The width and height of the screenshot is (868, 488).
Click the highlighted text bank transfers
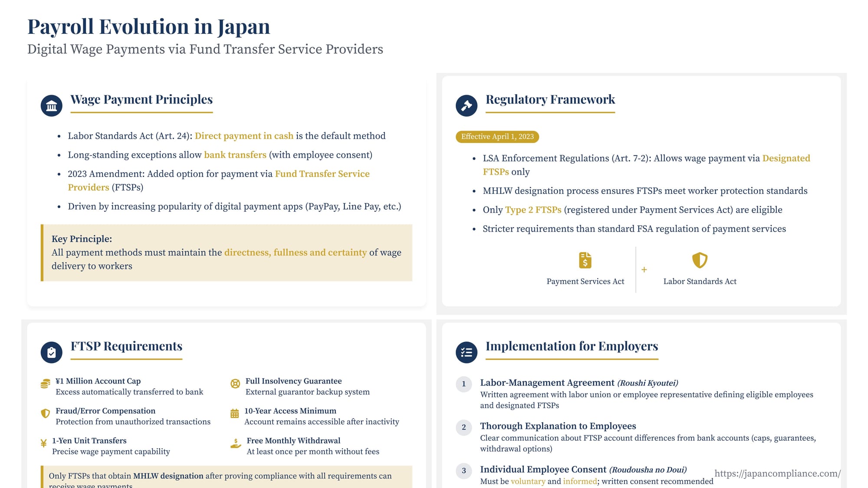pyautogui.click(x=235, y=155)
